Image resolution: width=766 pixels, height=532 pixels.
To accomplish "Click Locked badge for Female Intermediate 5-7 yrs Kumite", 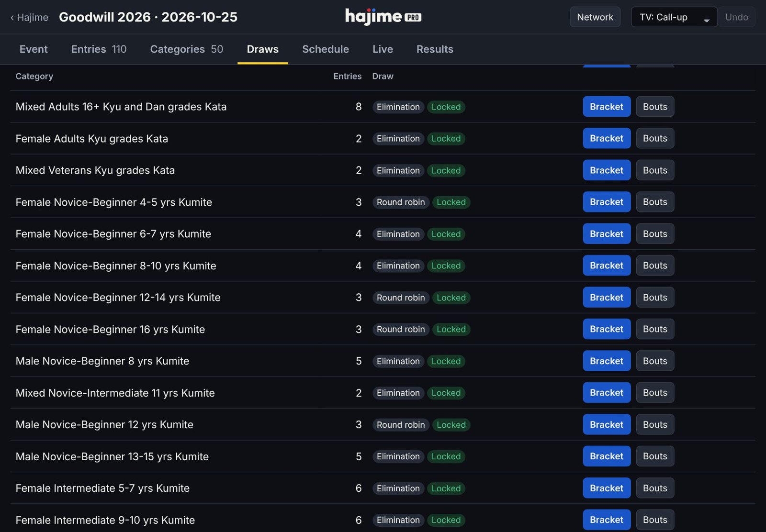I will click(x=446, y=488).
